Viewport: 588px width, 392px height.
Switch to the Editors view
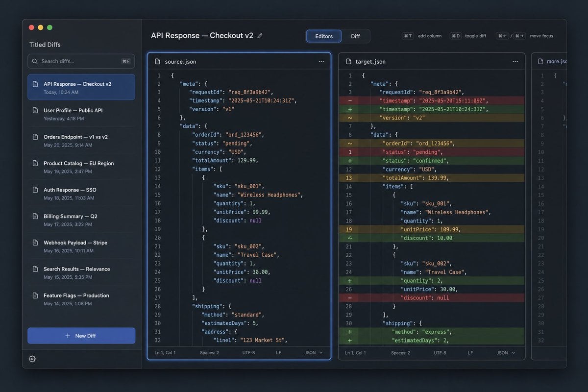pyautogui.click(x=324, y=36)
